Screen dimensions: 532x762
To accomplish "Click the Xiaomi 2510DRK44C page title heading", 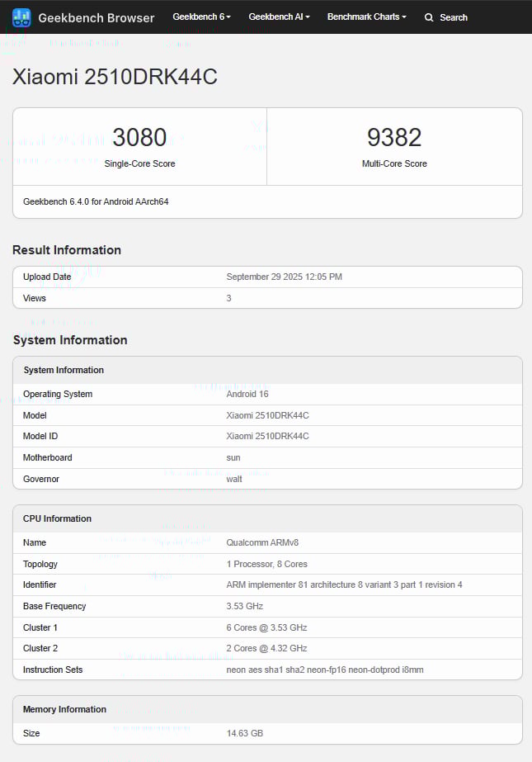I will point(115,77).
